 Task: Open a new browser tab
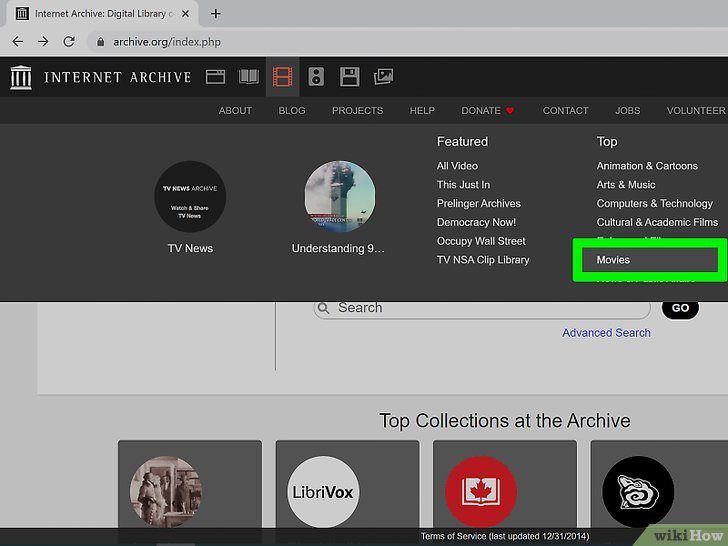(x=215, y=14)
